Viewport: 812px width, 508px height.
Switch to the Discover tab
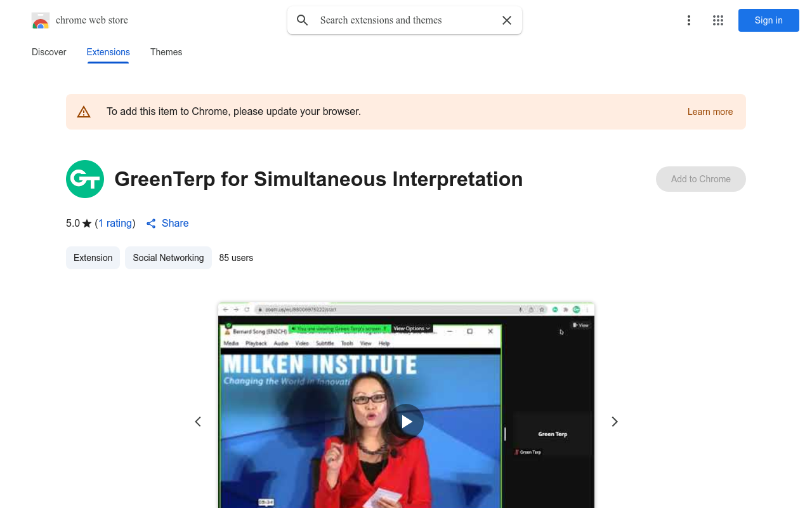click(49, 52)
